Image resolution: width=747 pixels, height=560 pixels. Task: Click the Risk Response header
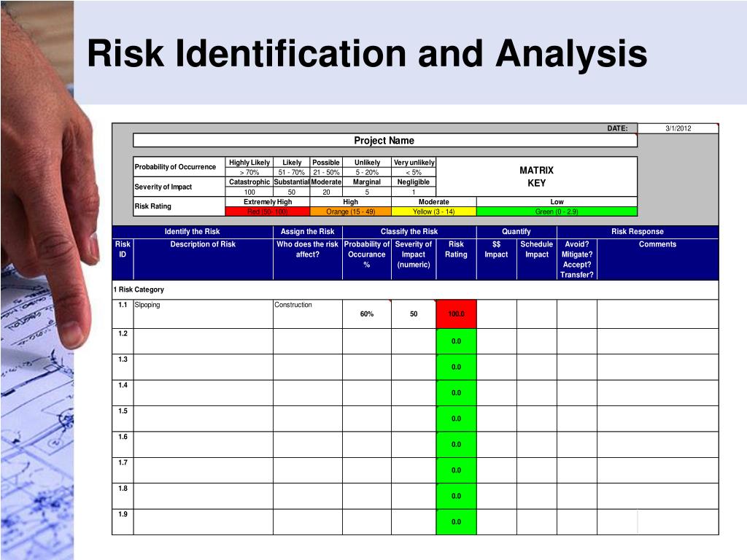point(638,231)
